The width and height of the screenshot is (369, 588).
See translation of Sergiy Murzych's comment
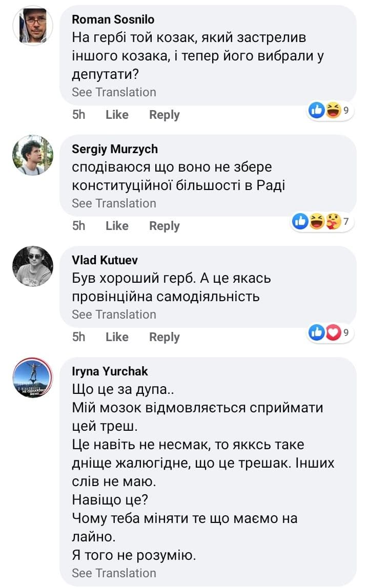click(114, 203)
